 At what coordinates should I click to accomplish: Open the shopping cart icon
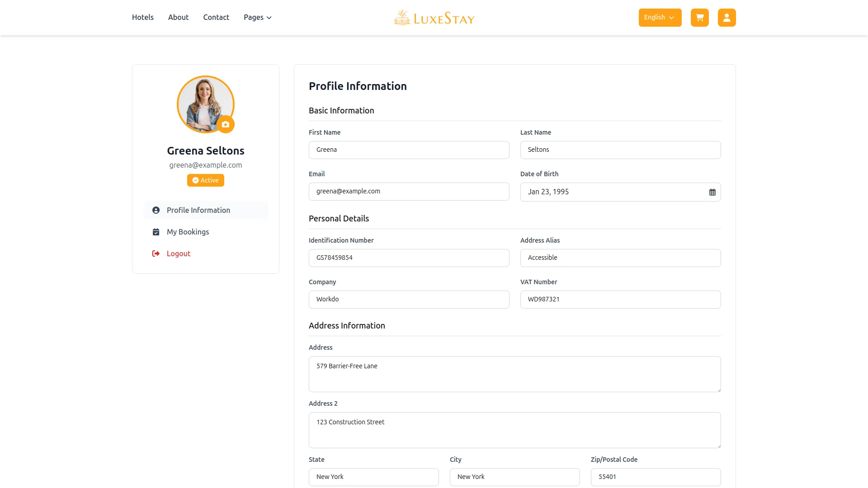click(x=700, y=18)
